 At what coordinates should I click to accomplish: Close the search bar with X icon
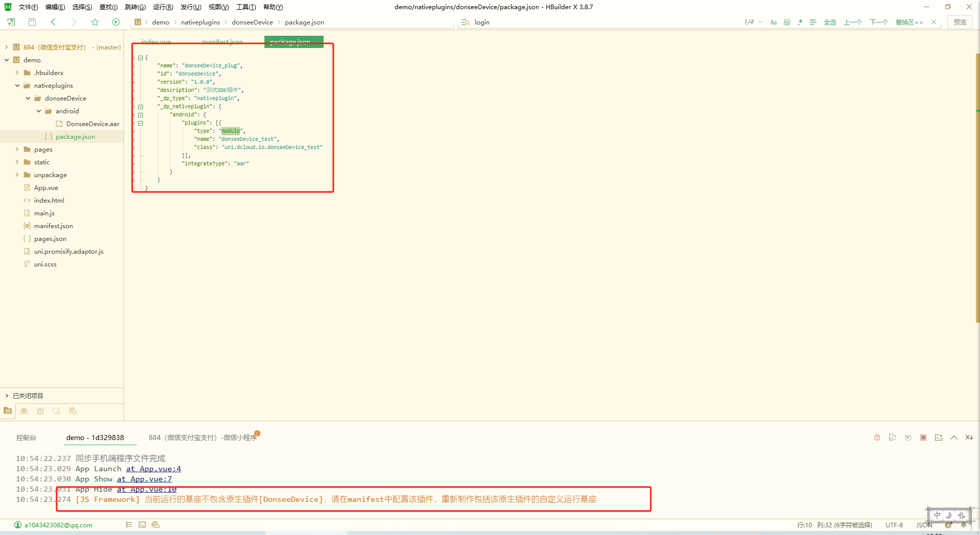click(x=934, y=22)
